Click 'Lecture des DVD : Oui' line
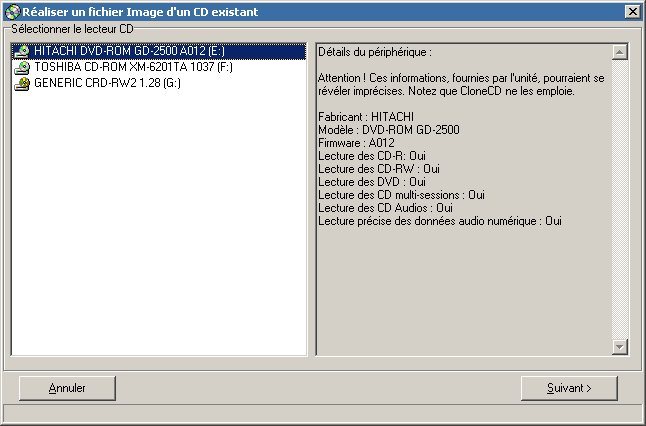The height and width of the screenshot is (426, 646). 372,182
